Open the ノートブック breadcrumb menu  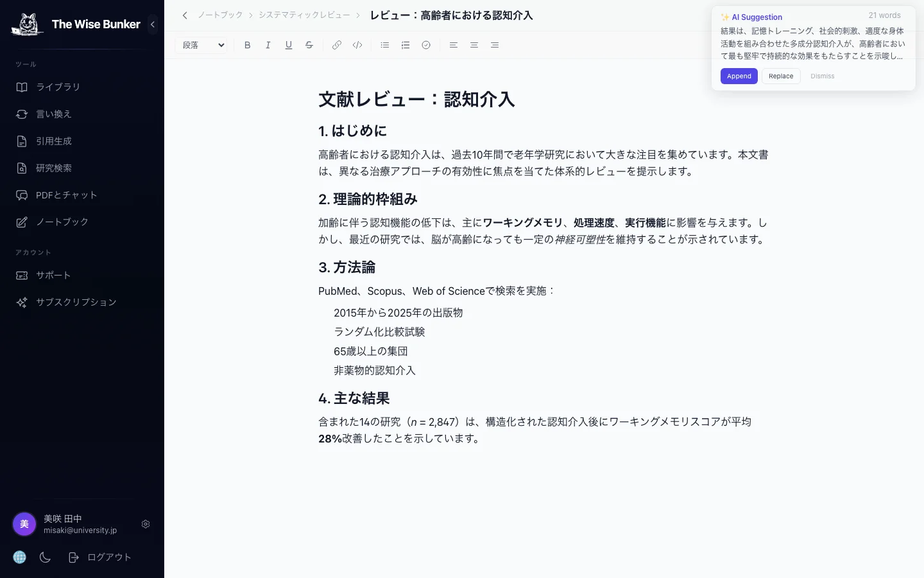click(220, 15)
